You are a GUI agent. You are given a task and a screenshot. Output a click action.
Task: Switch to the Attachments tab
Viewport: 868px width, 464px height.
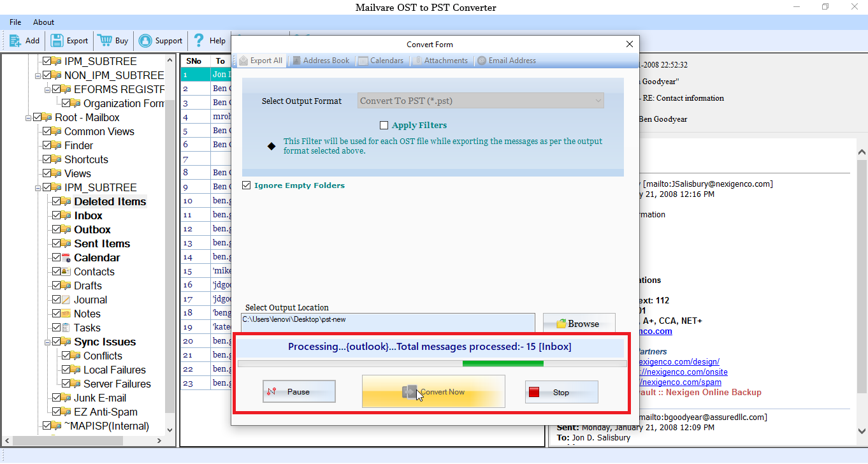(x=441, y=61)
